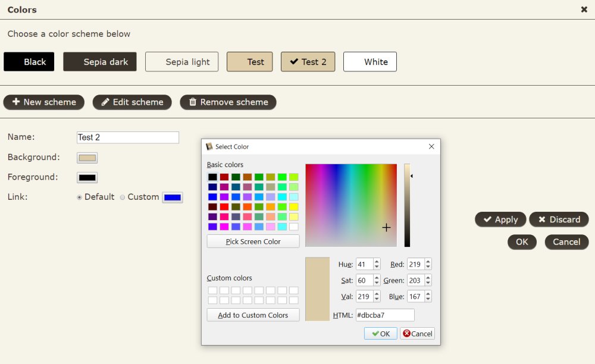Click the brightness value slider strip
The height and width of the screenshot is (364, 595).
(x=407, y=205)
